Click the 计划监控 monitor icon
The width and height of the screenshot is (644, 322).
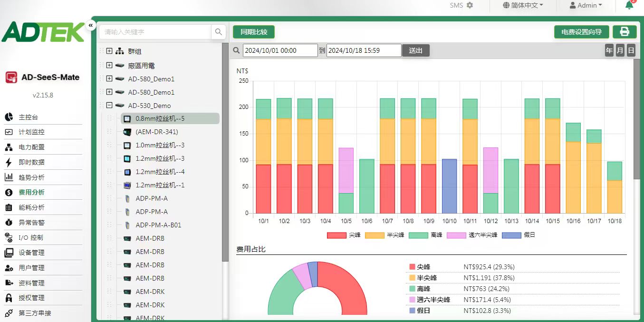pos(9,132)
